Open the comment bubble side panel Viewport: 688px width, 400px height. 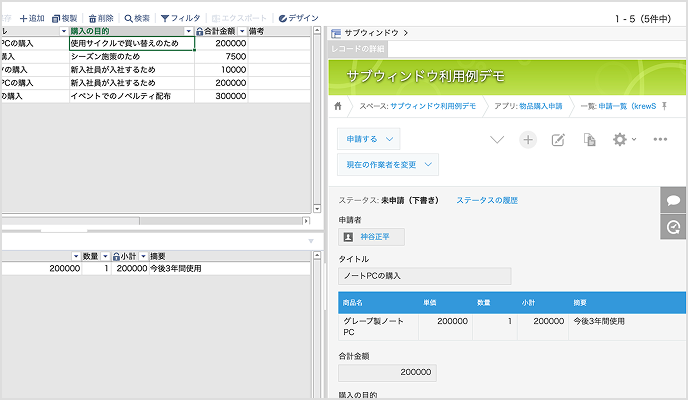(x=674, y=200)
